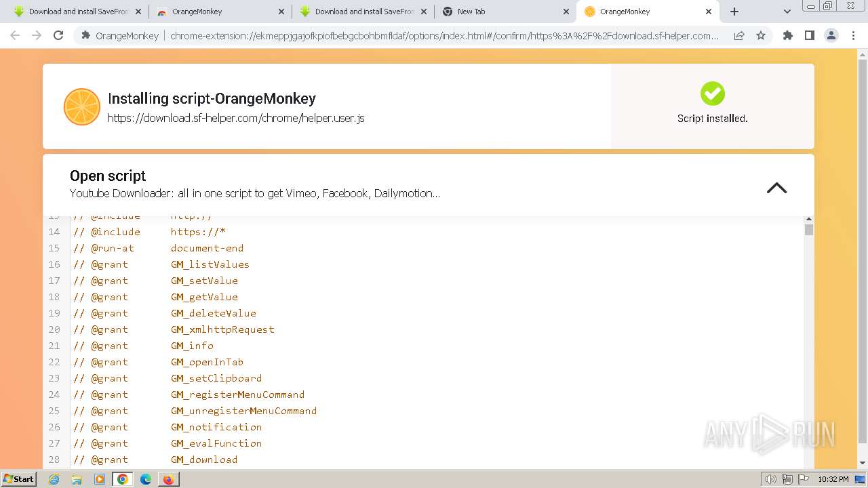
Task: Click Installing script-OrangeMonkey heading
Action: click(x=212, y=98)
